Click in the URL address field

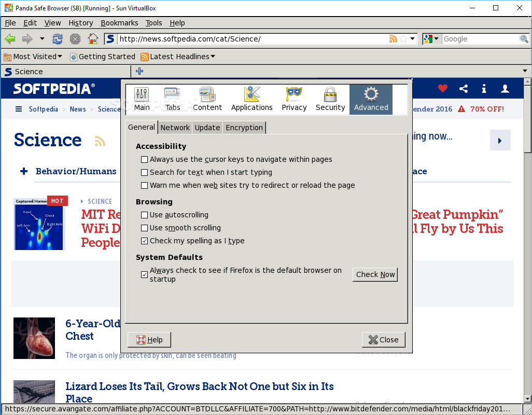(253, 39)
